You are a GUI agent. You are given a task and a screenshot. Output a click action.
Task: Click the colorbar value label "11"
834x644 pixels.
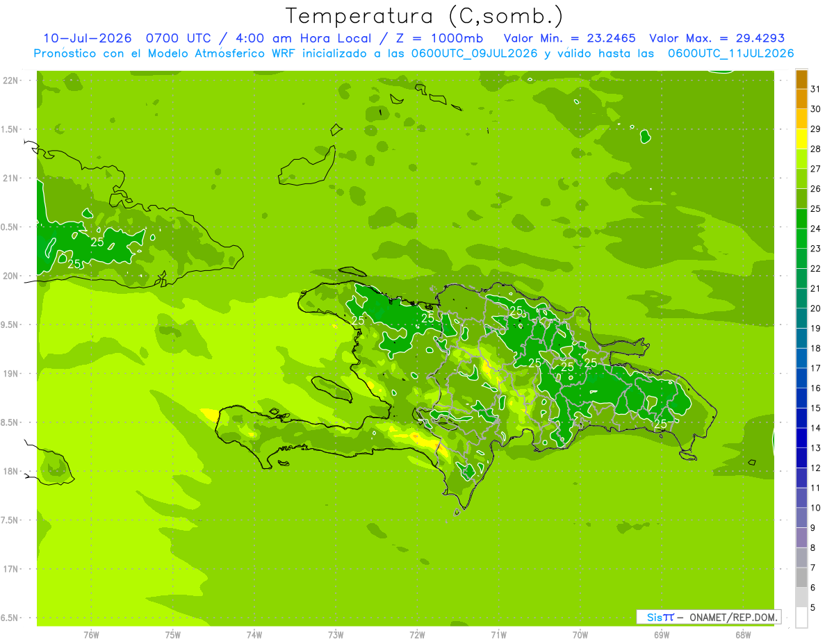point(816,488)
